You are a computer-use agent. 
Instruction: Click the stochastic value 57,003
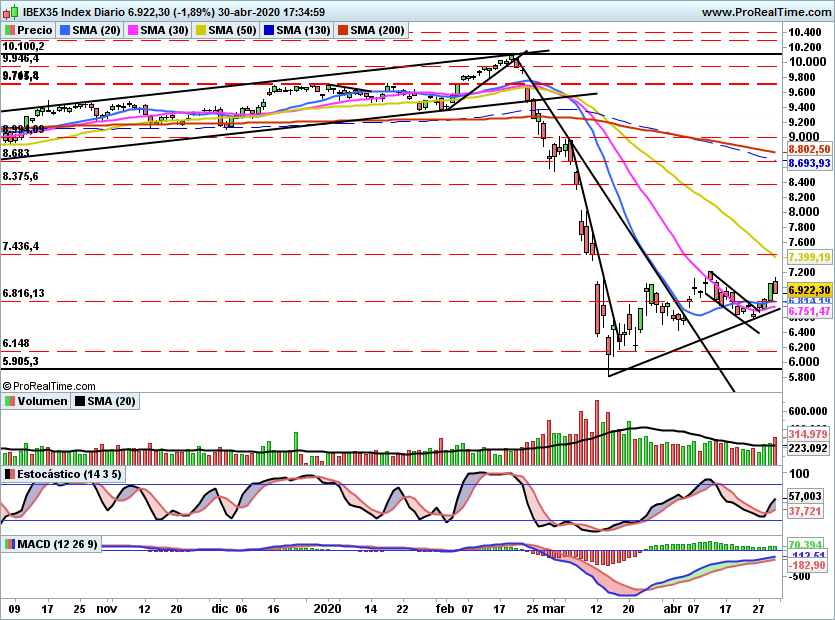coord(805,496)
